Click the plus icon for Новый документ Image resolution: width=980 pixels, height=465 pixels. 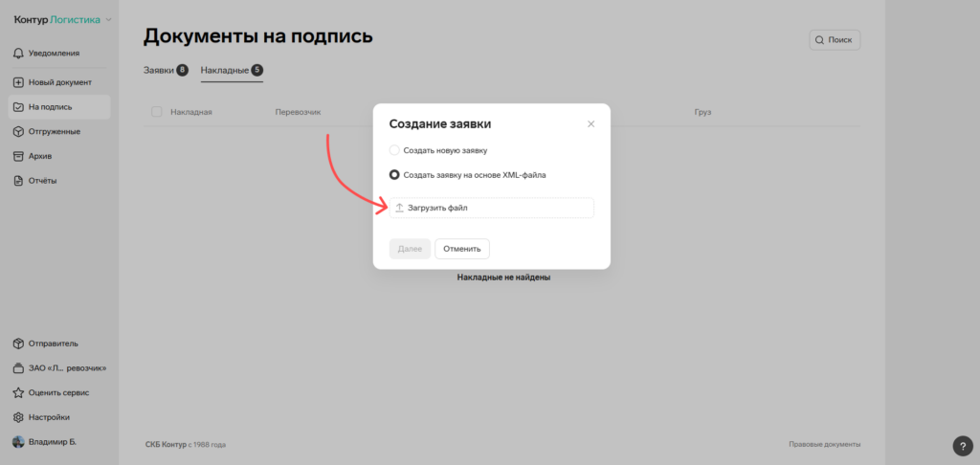[19, 82]
